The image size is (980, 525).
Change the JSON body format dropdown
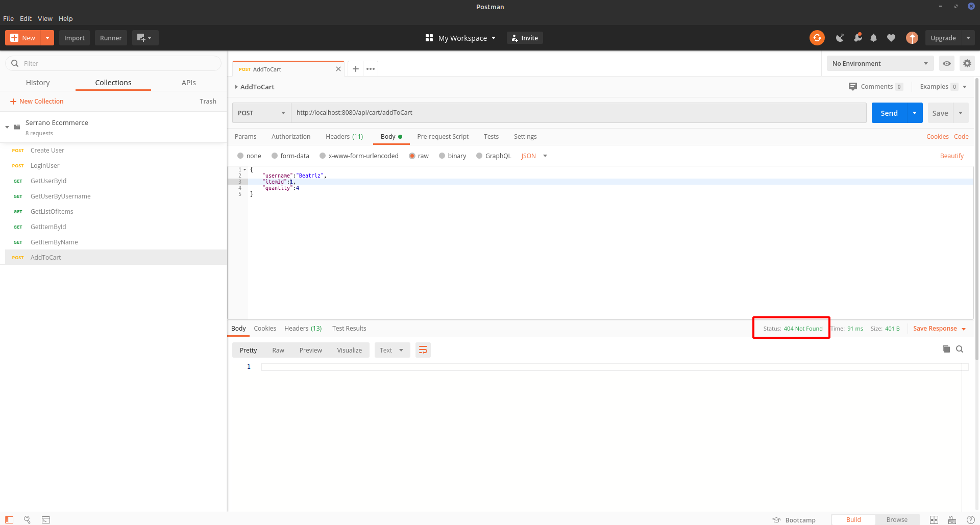[534, 156]
